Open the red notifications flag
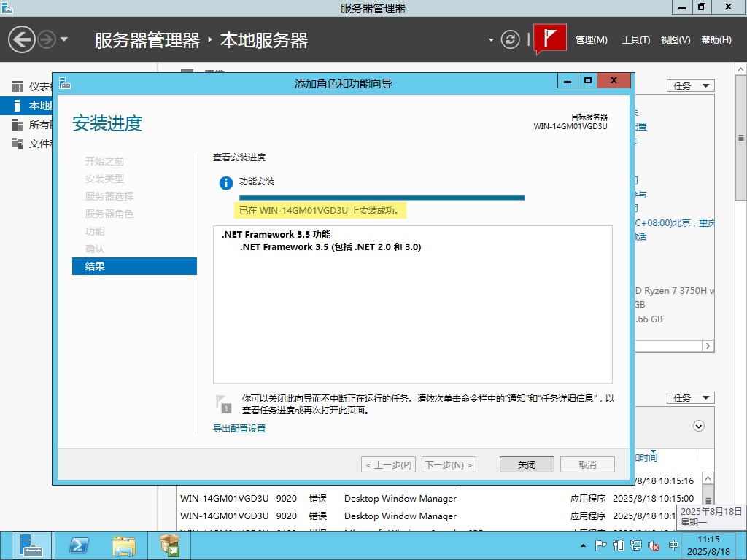Screen dimensions: 747x560 (550, 39)
